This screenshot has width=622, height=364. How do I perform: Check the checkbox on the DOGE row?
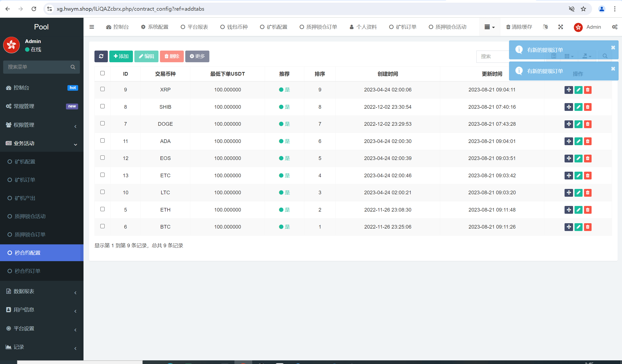click(x=102, y=123)
